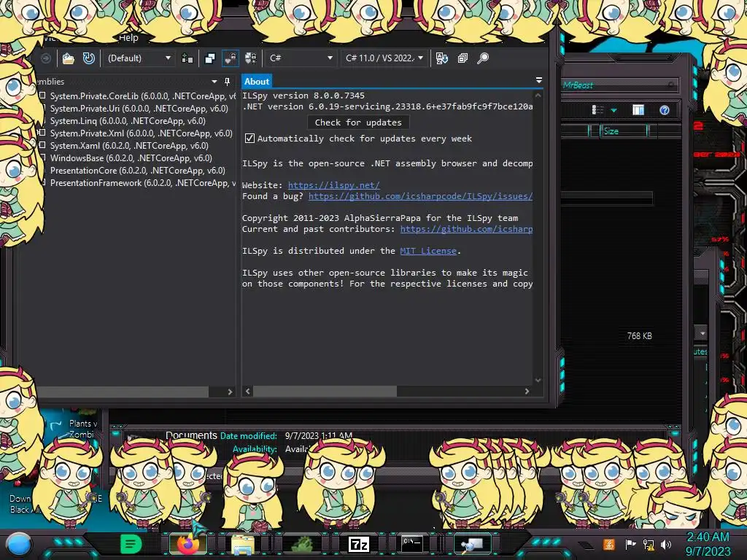The height and width of the screenshot is (560, 747).
Task: Open the Help menu
Action: click(128, 38)
